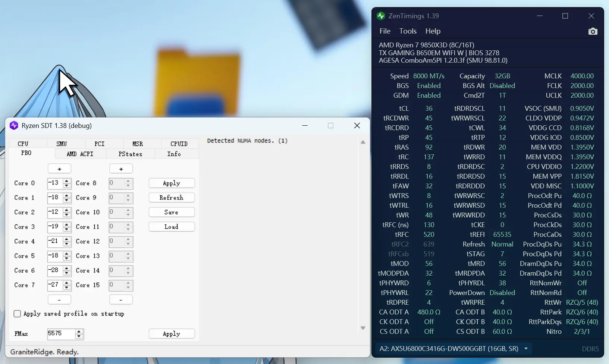609x364 pixels.
Task: Click the FCLK value 2000.00
Action: [x=582, y=86]
